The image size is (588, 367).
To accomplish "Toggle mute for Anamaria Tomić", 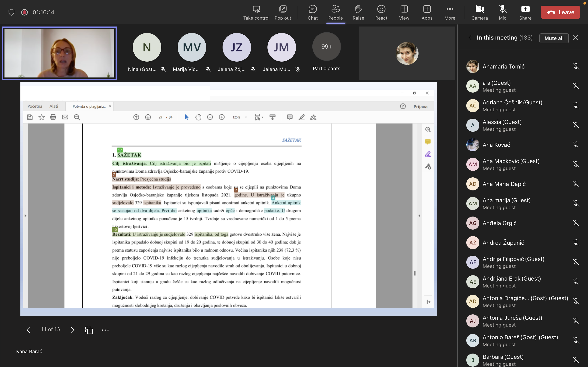I will (576, 66).
